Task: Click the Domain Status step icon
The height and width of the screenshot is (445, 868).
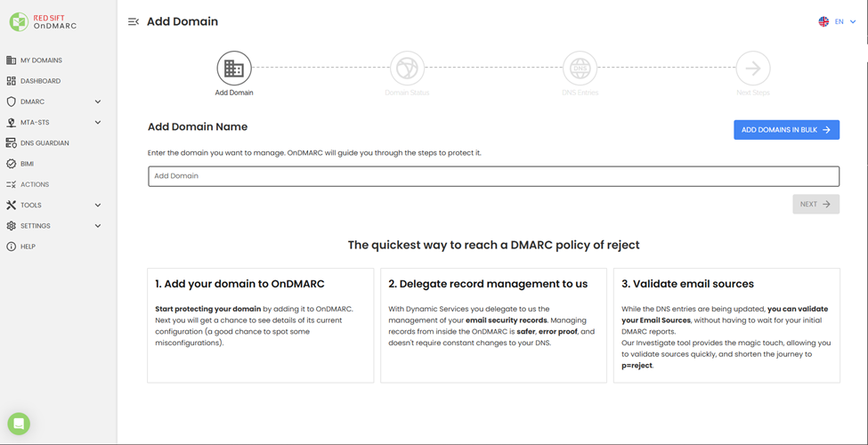Action: click(407, 69)
